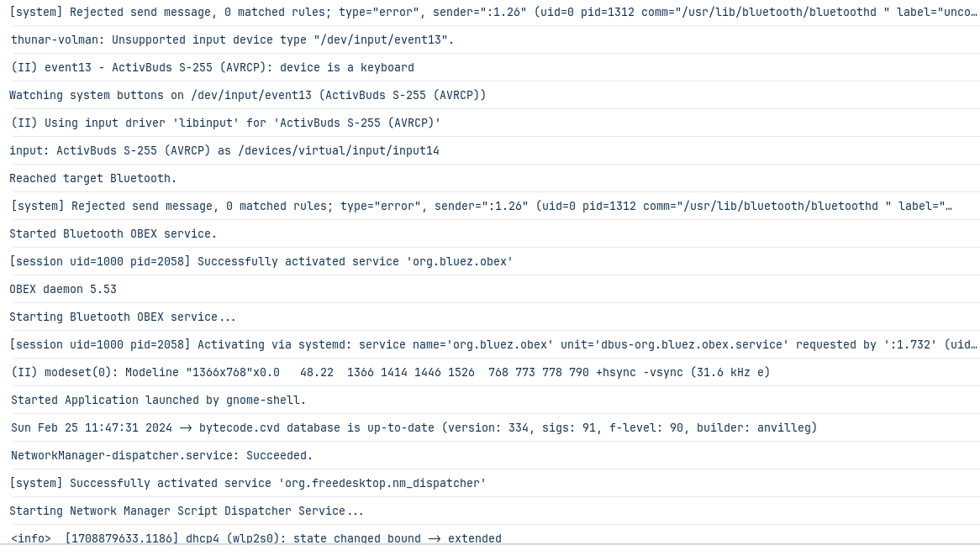Click the second bluetoothd 'Rejected send message' entry
Viewport: 980px width, 545px height.
pyautogui.click(x=490, y=206)
